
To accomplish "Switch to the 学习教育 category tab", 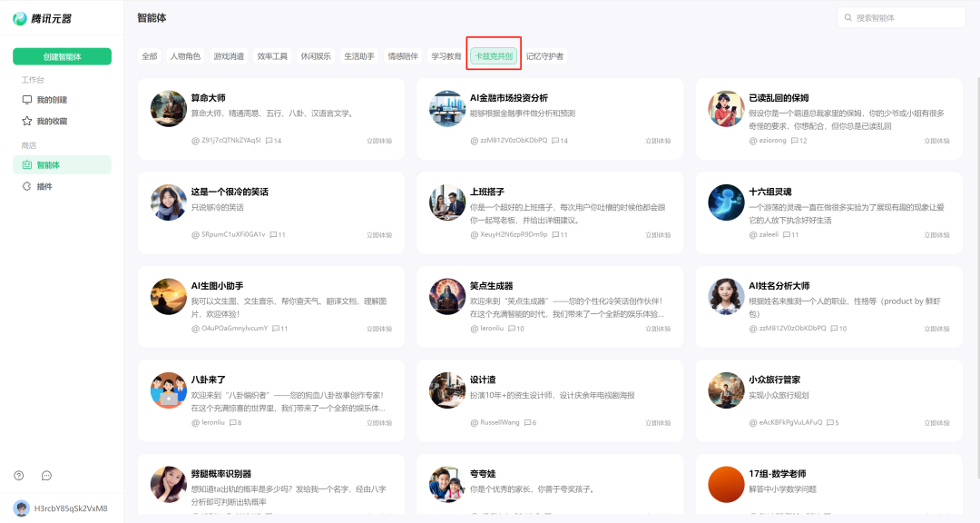I will pyautogui.click(x=446, y=56).
